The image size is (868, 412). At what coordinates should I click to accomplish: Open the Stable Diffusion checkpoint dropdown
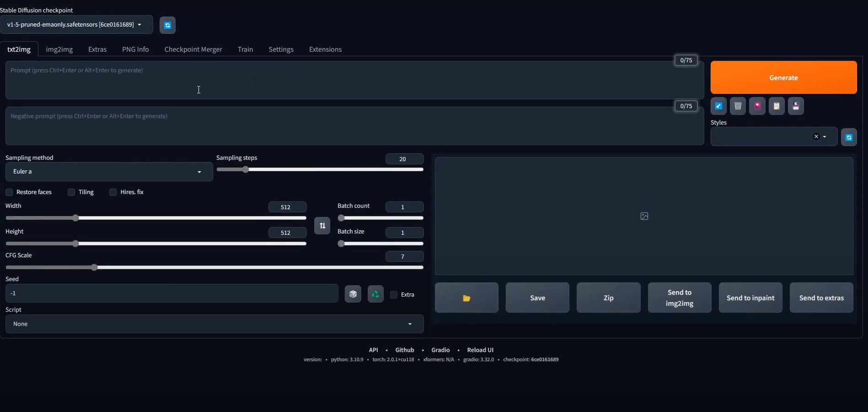coord(76,25)
